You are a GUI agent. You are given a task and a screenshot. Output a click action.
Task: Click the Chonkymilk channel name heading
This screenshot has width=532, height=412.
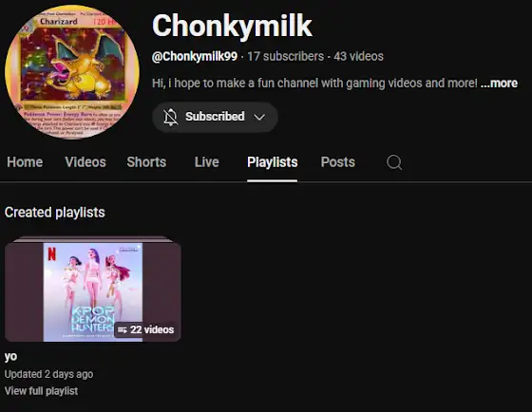click(232, 27)
